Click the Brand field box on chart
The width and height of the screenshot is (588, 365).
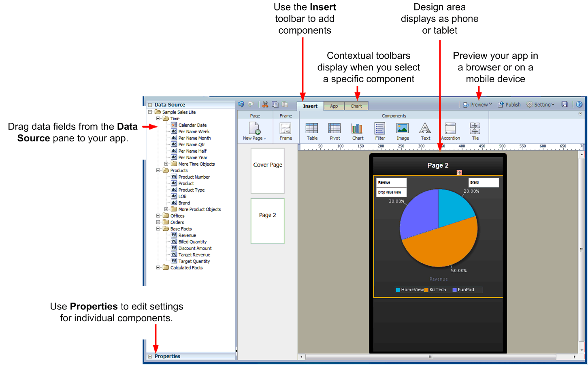[484, 182]
